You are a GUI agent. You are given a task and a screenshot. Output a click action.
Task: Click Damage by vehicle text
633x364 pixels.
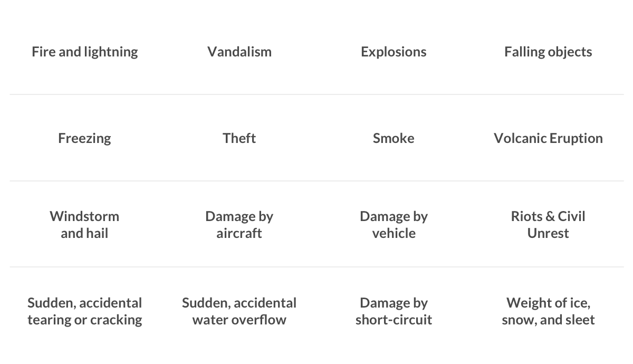[x=394, y=225]
